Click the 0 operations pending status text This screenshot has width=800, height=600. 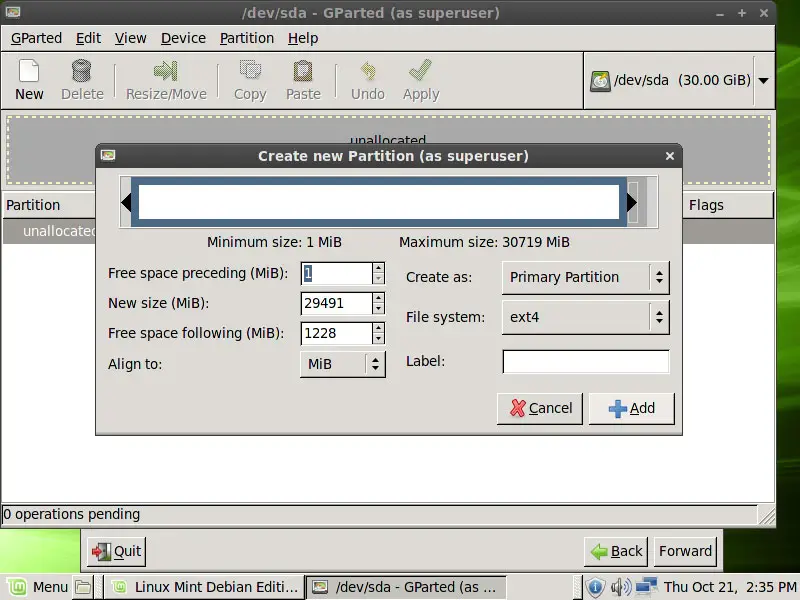coord(71,514)
